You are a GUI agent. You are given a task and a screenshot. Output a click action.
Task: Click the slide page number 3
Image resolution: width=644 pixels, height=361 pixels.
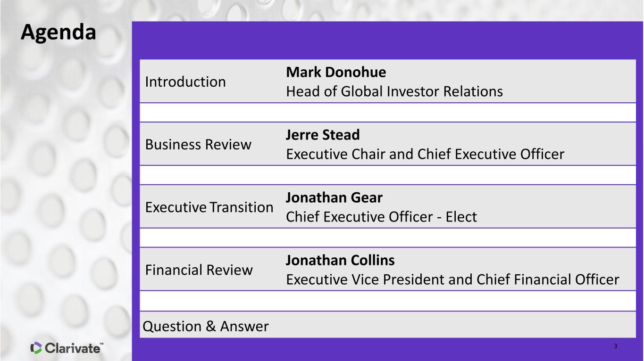click(616, 347)
